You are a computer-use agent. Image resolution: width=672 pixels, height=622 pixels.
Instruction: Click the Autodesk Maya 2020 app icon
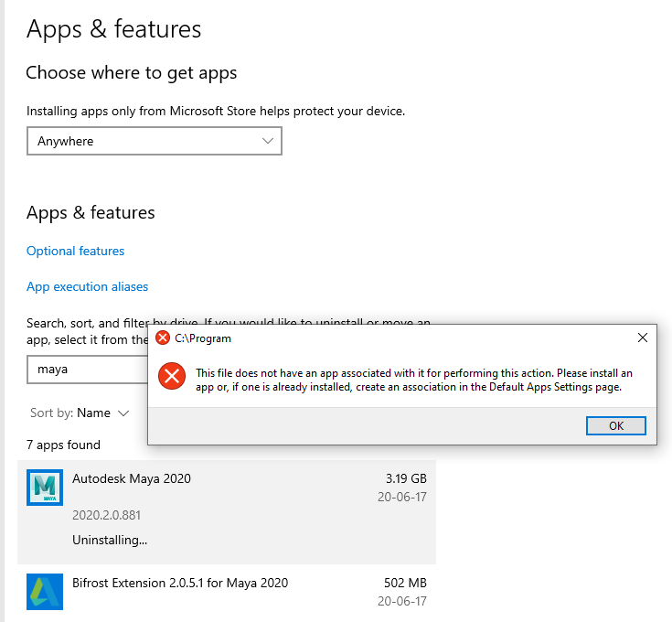click(x=45, y=488)
